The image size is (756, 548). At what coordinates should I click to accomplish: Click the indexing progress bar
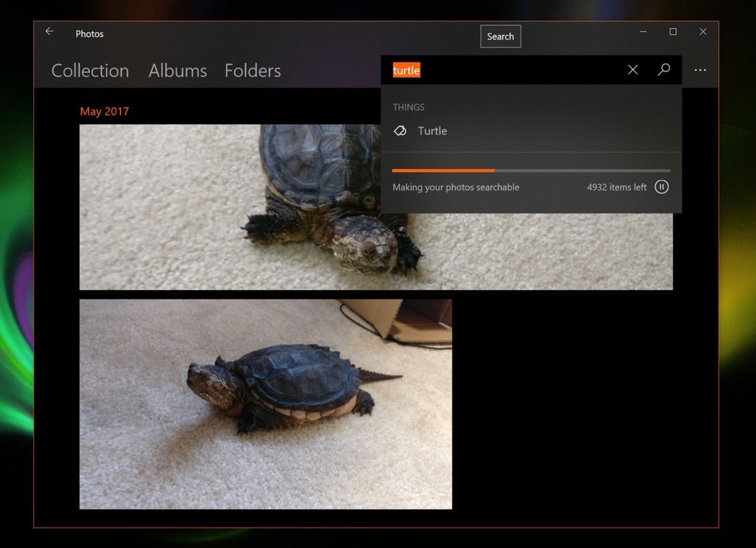point(531,170)
